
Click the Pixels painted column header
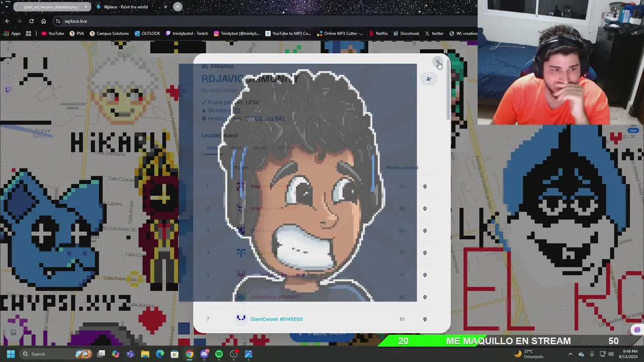(402, 167)
